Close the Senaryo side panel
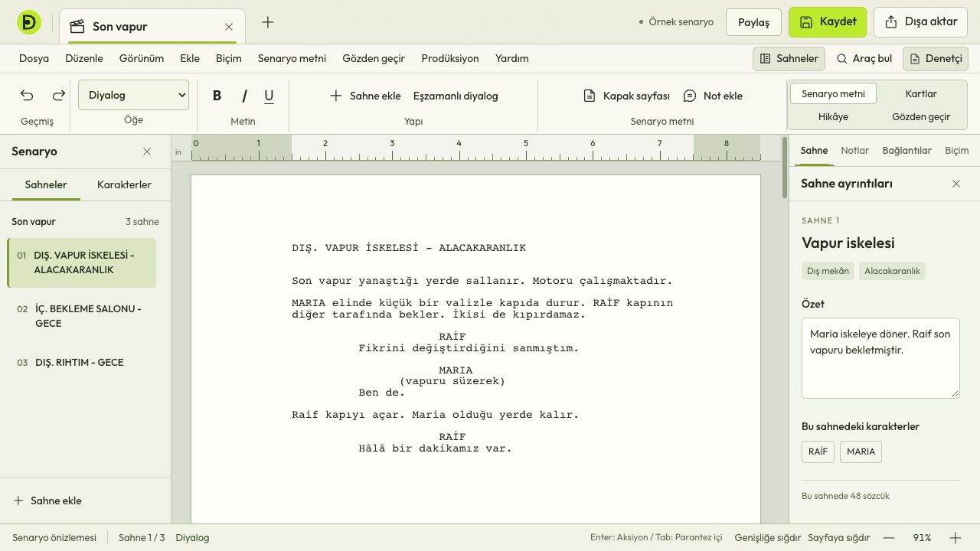 [147, 152]
